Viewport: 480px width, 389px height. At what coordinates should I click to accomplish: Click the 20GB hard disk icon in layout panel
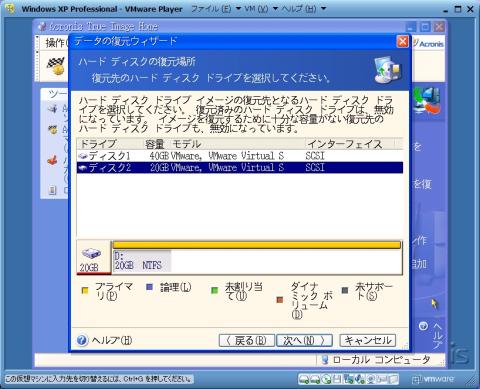pyautogui.click(x=91, y=253)
